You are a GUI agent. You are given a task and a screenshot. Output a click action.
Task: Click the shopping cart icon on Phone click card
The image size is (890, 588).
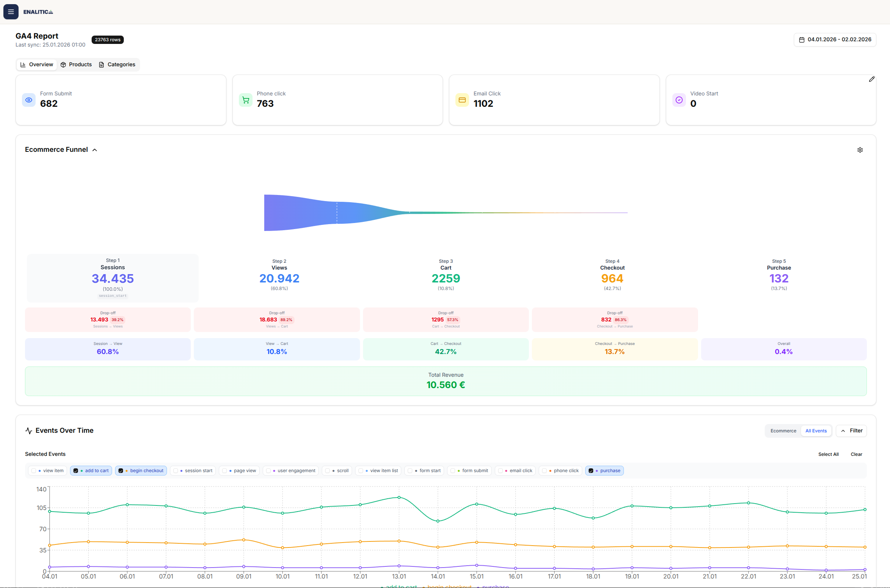[x=245, y=100]
